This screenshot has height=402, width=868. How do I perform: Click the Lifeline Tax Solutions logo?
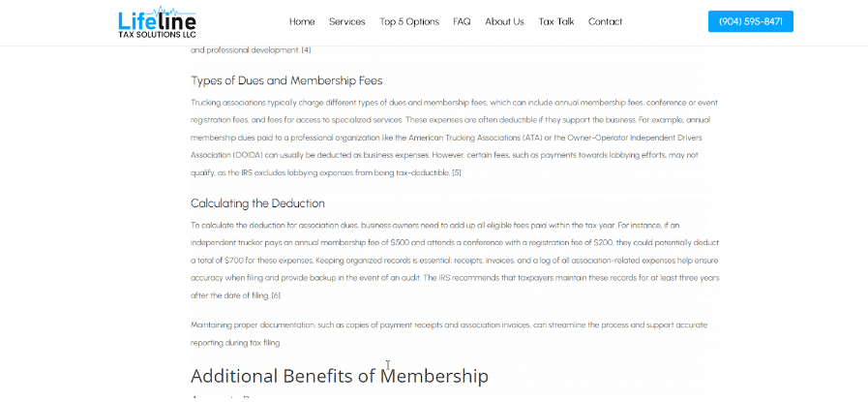click(156, 22)
